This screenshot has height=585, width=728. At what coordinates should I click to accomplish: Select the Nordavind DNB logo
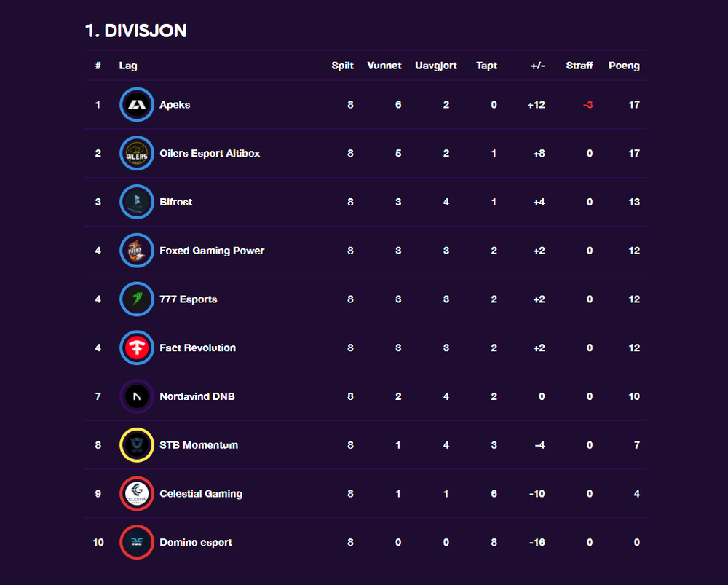(x=137, y=396)
